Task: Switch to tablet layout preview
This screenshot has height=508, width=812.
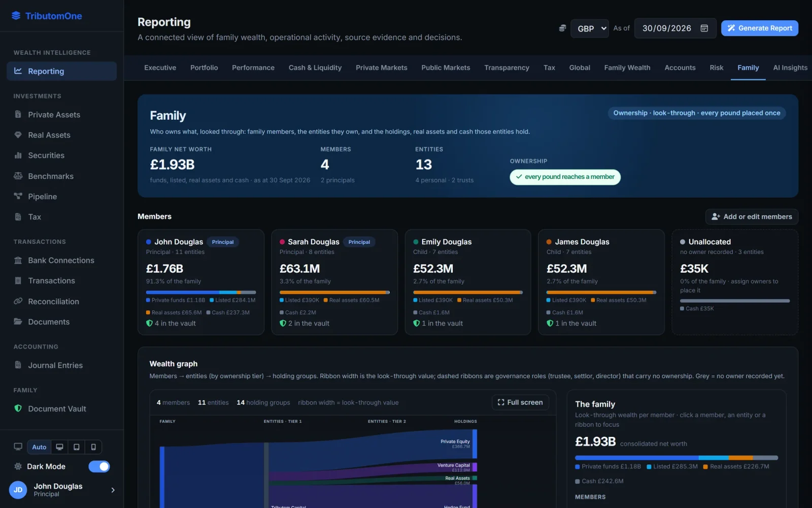Action: (76, 447)
